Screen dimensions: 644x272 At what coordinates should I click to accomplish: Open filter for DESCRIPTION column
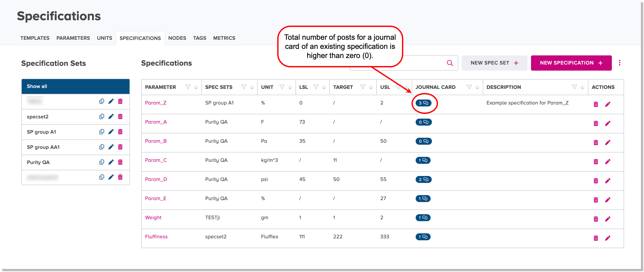tap(574, 87)
